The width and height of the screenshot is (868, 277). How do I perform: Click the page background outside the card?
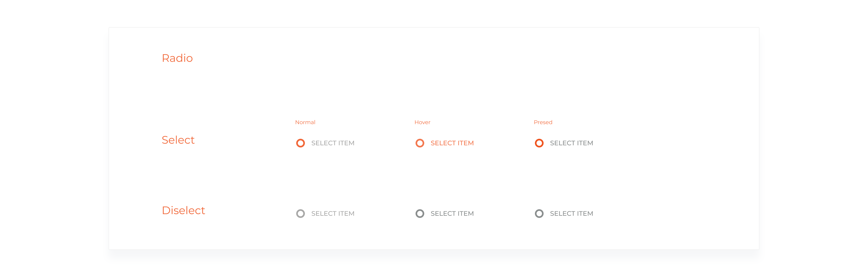click(x=50, y=135)
